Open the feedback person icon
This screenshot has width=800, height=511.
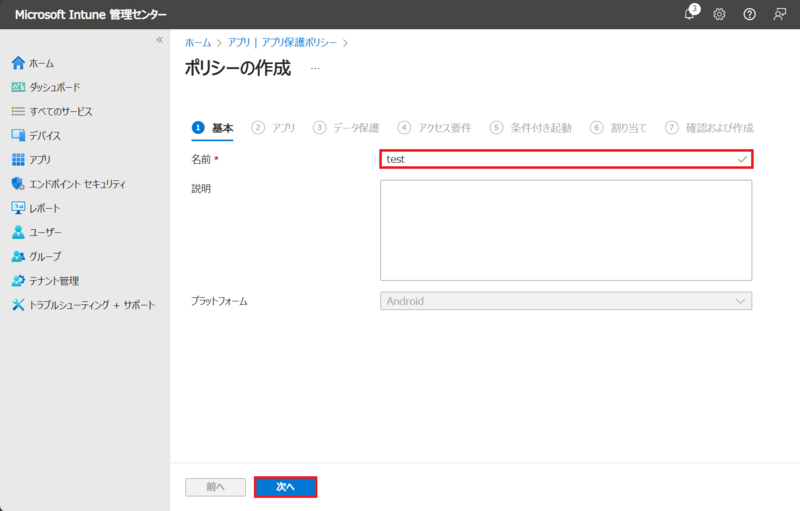(x=780, y=14)
